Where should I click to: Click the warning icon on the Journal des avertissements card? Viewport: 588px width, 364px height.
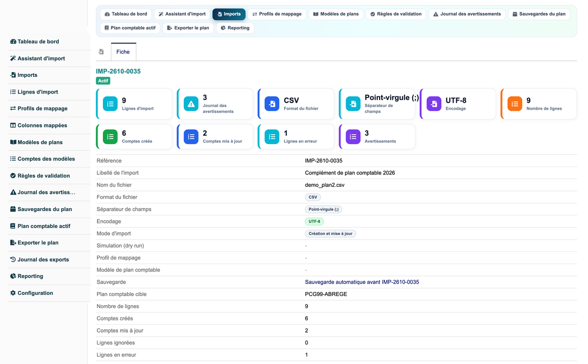pyautogui.click(x=191, y=104)
